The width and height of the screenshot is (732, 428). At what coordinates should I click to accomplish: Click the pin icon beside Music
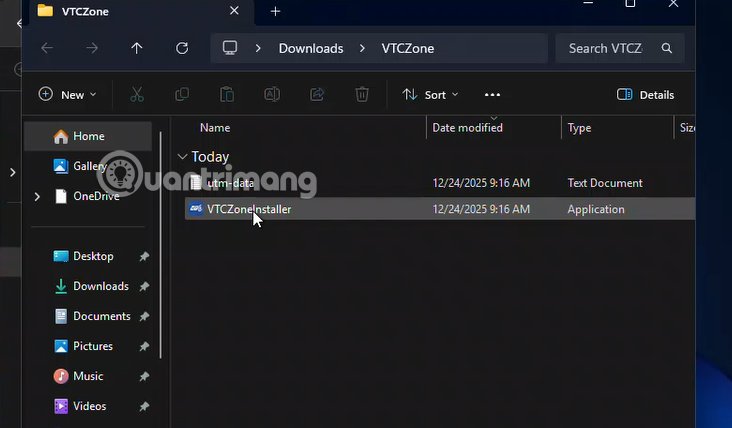pyautogui.click(x=144, y=376)
